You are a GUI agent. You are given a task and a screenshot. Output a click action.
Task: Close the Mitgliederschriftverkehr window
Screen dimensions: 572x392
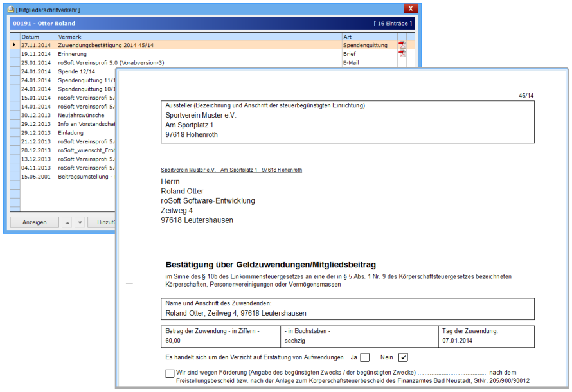pyautogui.click(x=411, y=9)
